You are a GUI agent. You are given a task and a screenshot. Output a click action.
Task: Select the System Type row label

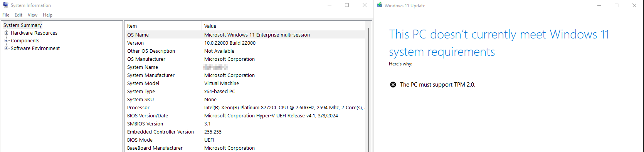point(141,92)
